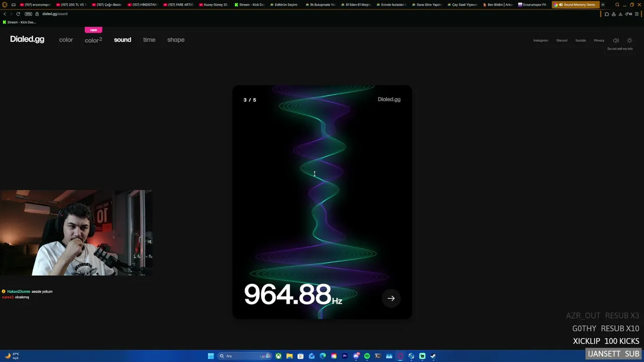
Task: Switch to the 'Stream - Kick Das' browser tab
Action: 250,5
